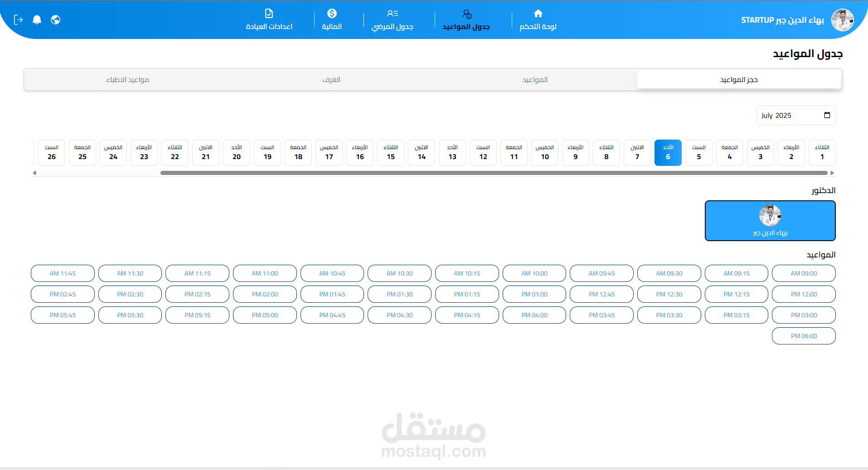Click the user profile avatar in header

click(x=842, y=20)
